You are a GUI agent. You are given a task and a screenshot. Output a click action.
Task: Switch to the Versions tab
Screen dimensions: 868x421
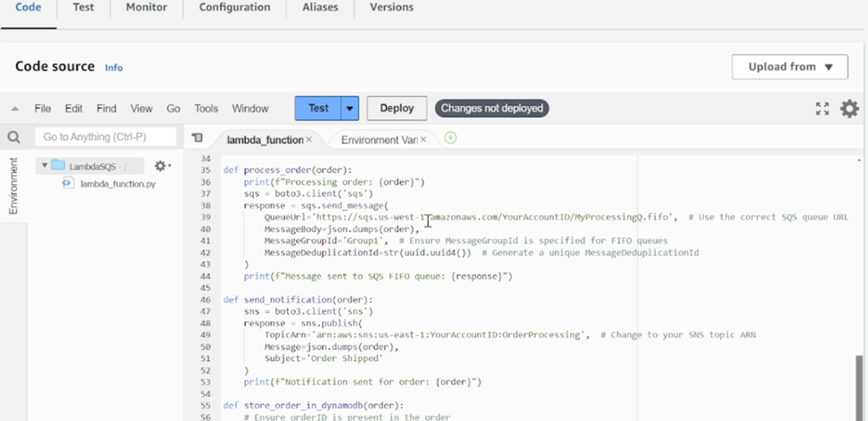coord(391,8)
